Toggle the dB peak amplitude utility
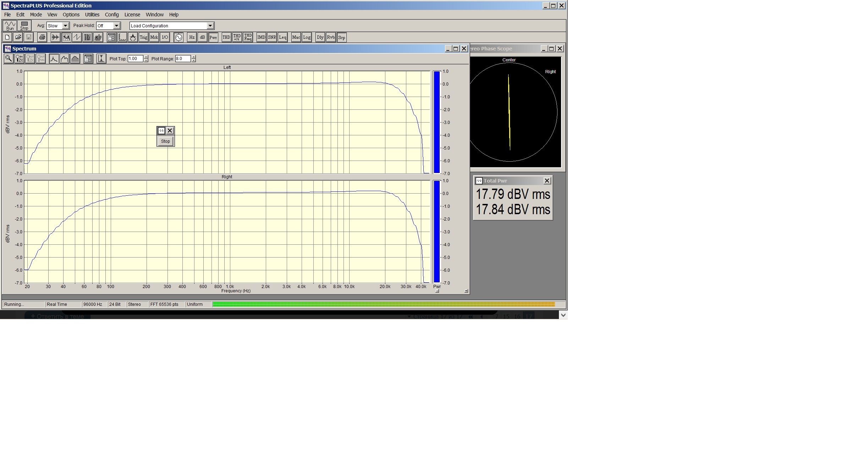The height and width of the screenshot is (471, 868). [202, 37]
